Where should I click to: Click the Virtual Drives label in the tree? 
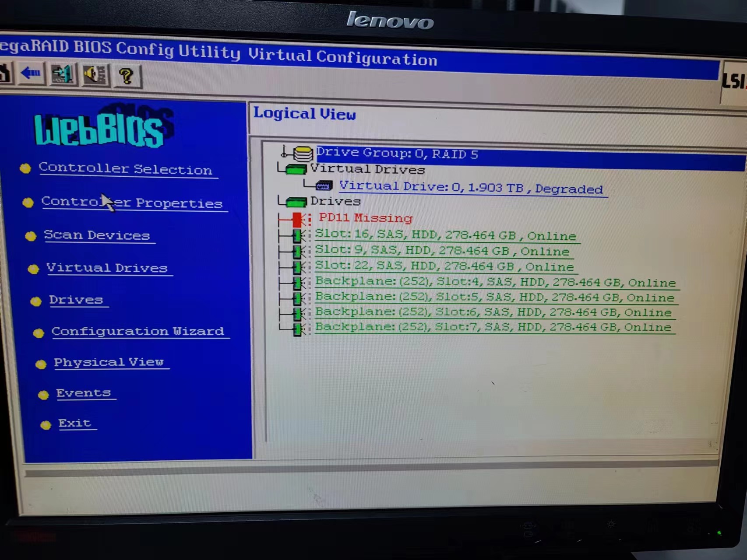point(368,169)
